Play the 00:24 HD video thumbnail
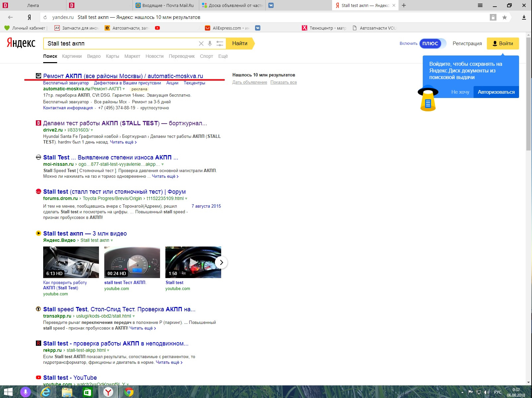This screenshot has width=532, height=398. click(x=132, y=262)
